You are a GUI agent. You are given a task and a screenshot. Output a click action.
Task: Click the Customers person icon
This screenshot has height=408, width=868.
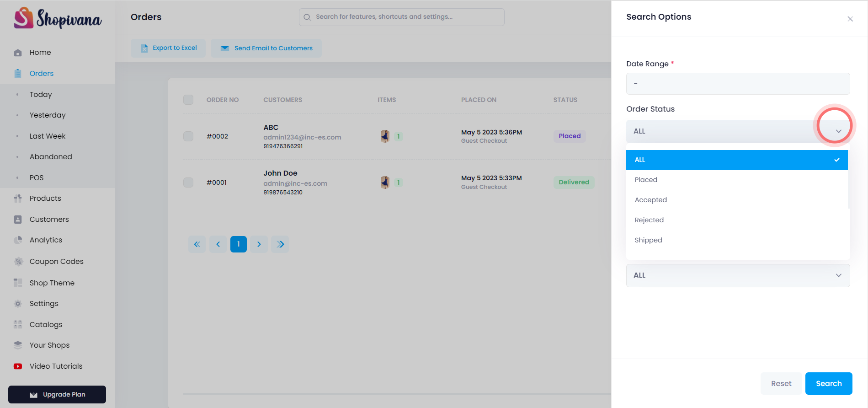click(18, 220)
